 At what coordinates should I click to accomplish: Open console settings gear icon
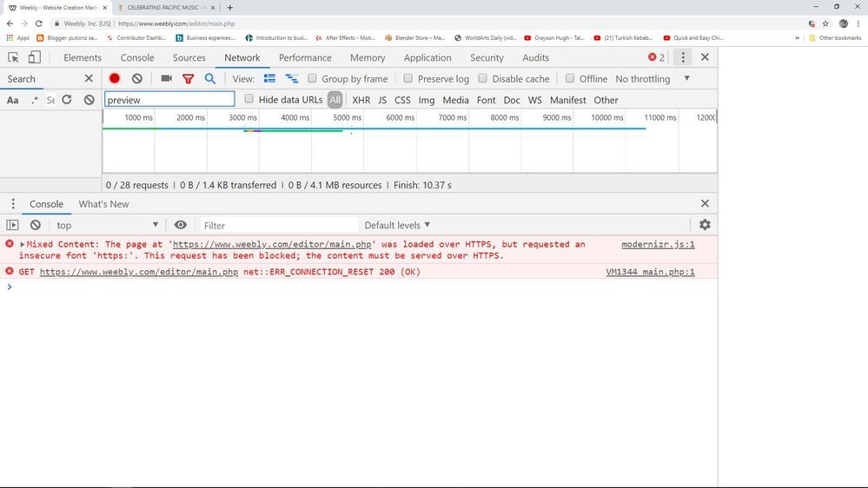tap(705, 225)
